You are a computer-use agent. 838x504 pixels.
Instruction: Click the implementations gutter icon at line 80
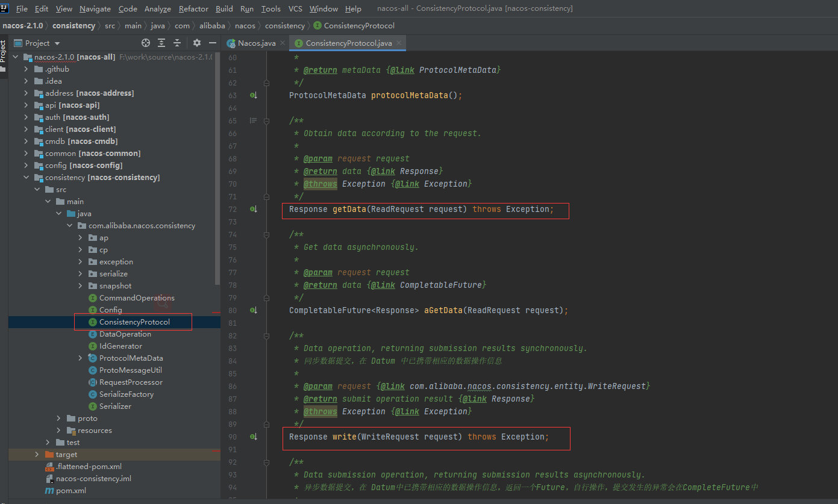pos(254,310)
